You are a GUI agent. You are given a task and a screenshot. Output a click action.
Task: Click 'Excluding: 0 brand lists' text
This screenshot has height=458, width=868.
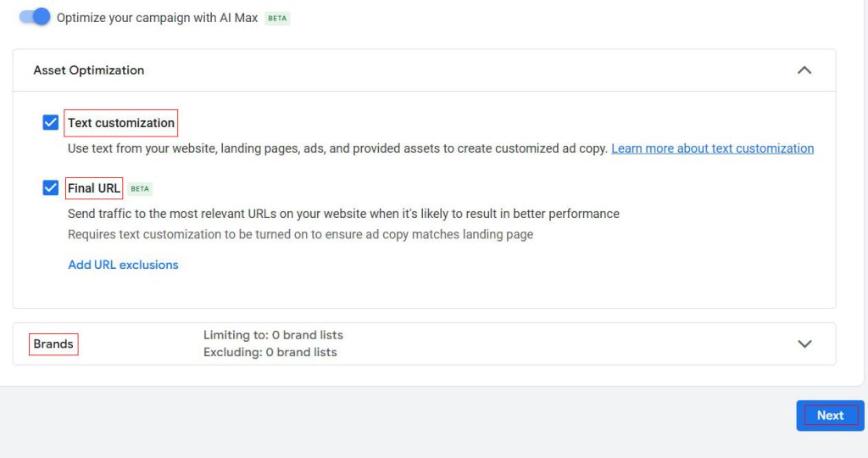(x=270, y=352)
